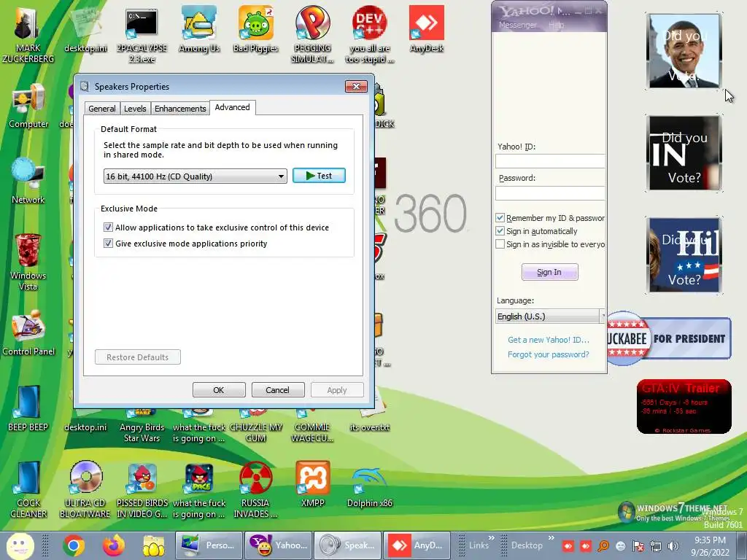Click the Obama Did you Vote gadget
The width and height of the screenshot is (747, 560).
684,51
